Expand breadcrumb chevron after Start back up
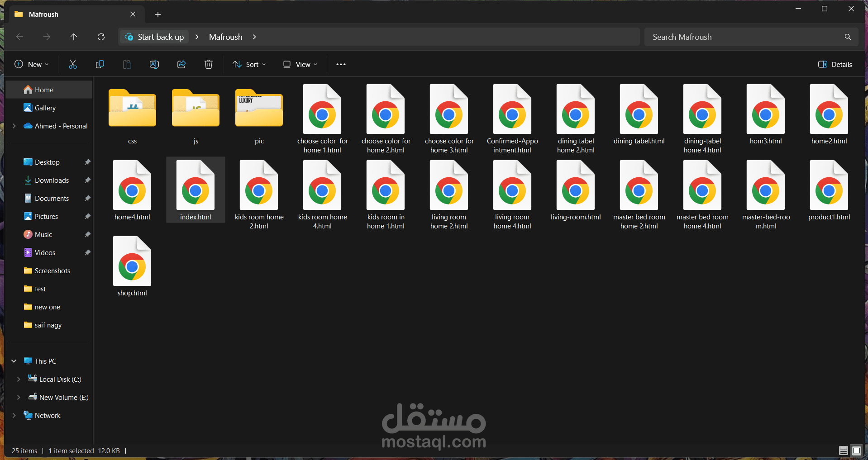 [197, 37]
